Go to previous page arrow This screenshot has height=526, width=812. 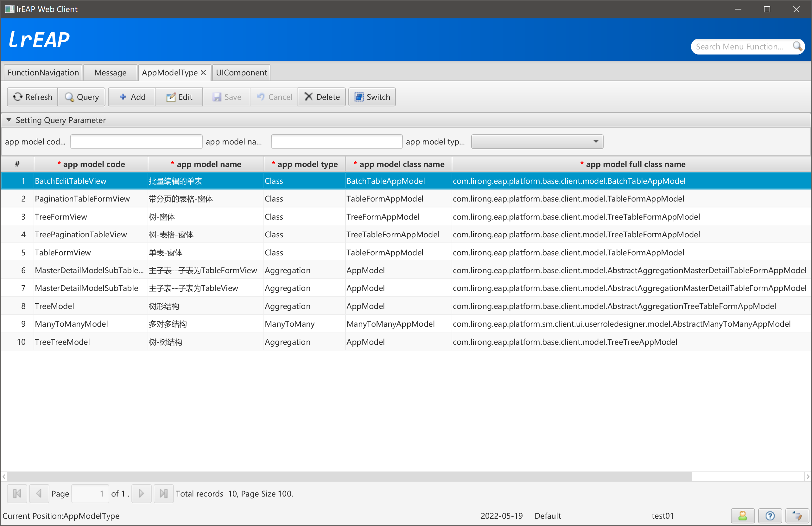[x=39, y=494]
